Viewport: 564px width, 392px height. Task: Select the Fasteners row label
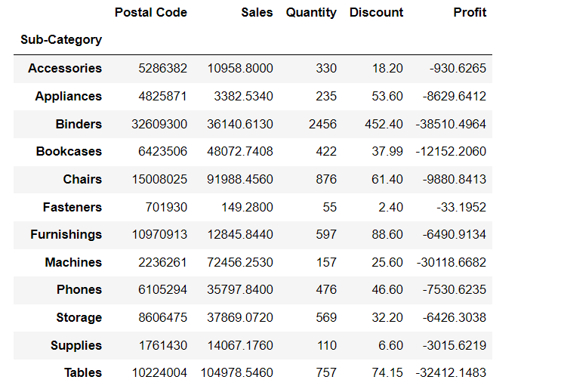(72, 208)
